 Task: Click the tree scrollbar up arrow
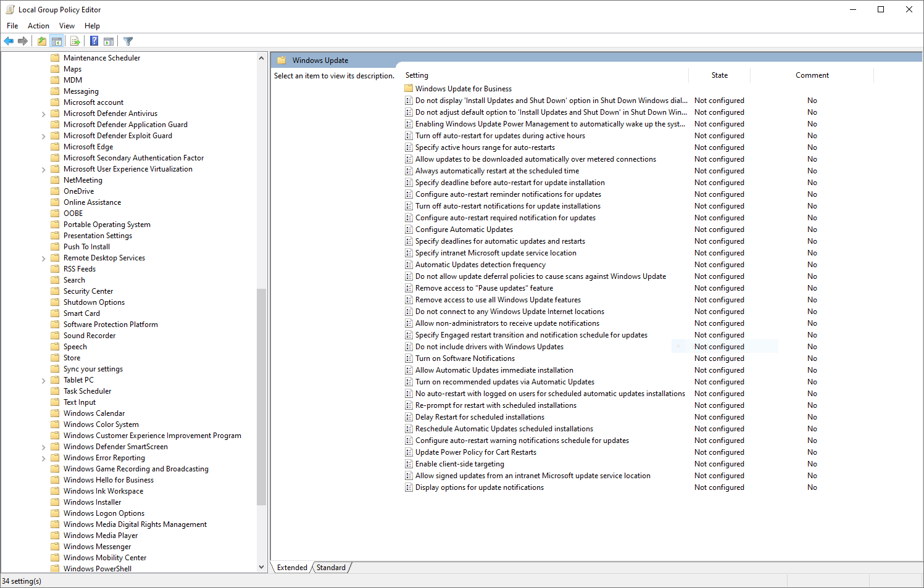click(261, 58)
